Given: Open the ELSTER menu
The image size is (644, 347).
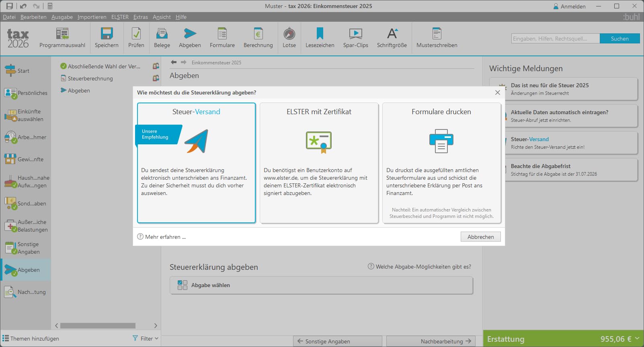Looking at the screenshot, I should [x=120, y=17].
